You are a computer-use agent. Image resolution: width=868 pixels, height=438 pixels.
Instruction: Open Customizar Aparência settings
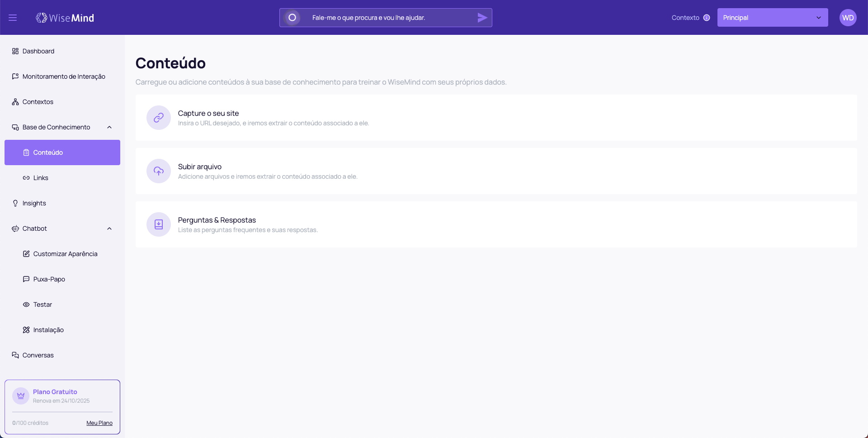[65, 254]
